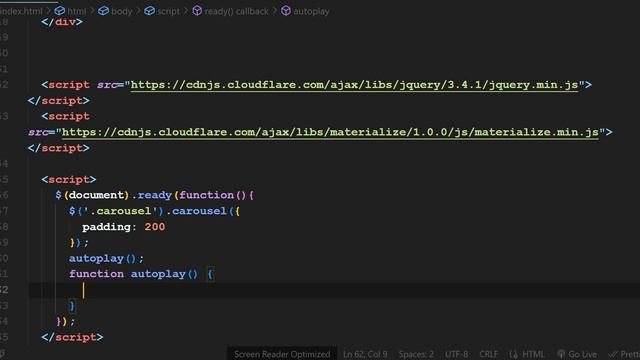Place cursor on the 'padding: 200' line

click(x=124, y=227)
